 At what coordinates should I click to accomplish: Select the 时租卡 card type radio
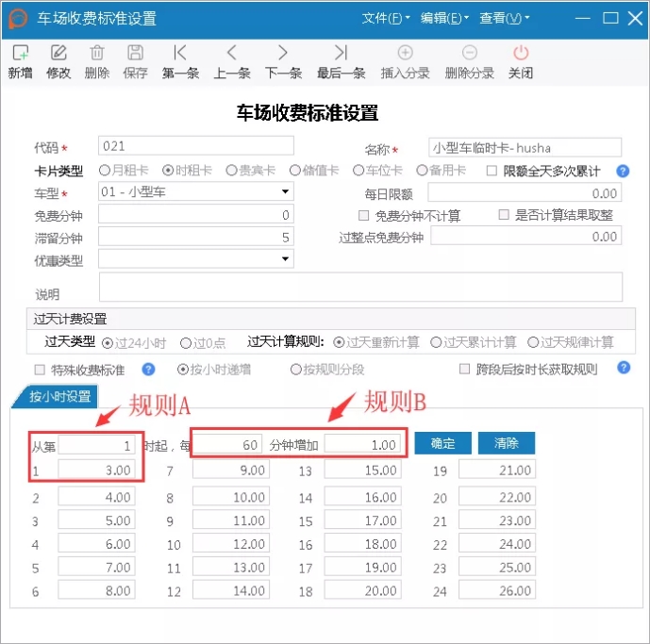click(x=168, y=171)
